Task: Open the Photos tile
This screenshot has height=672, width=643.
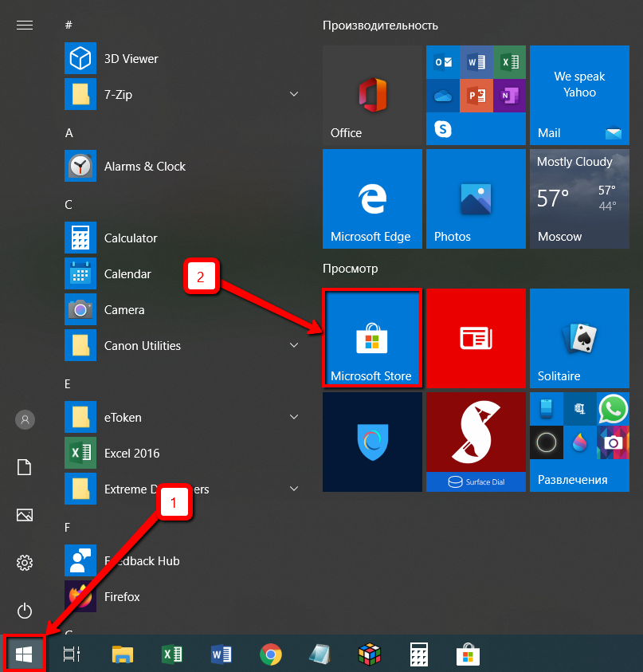Action: [x=476, y=198]
